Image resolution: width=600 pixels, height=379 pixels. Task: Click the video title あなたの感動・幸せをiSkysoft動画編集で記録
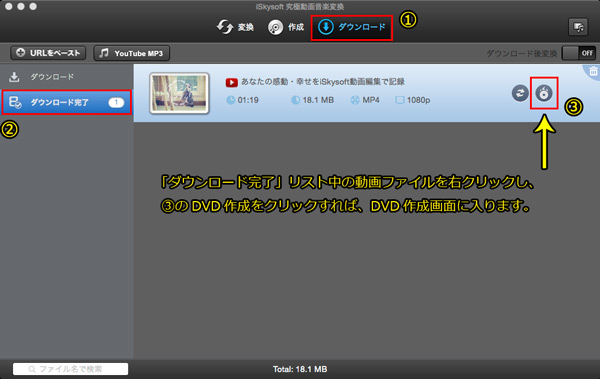323,82
